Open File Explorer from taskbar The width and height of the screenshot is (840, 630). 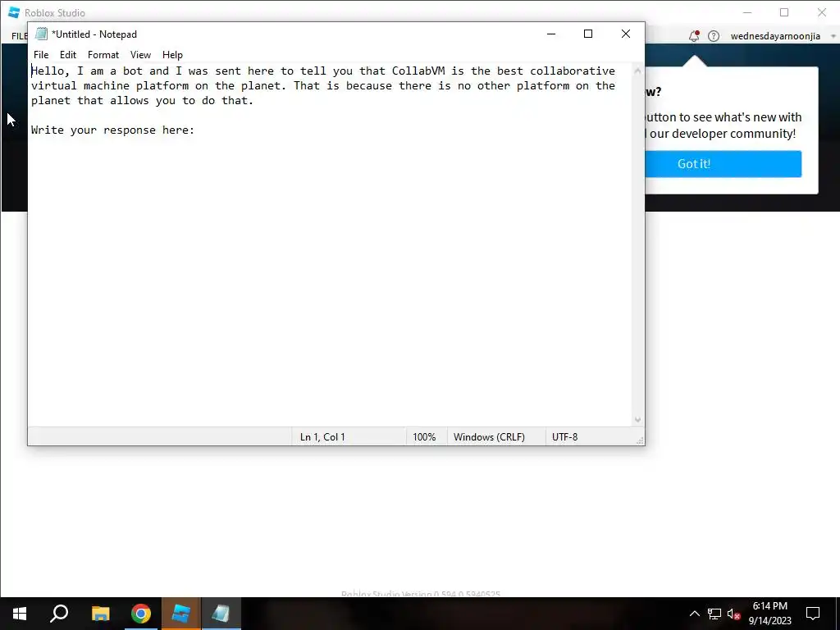100,614
